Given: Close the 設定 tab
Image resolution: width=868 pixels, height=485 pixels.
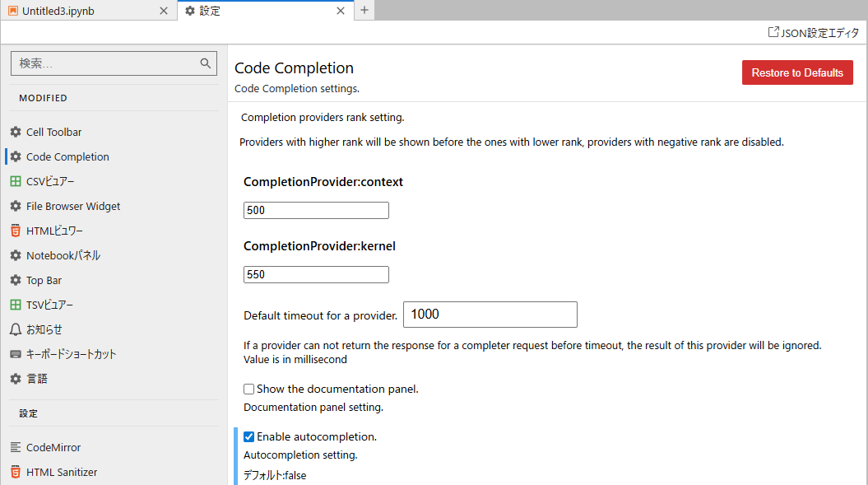Looking at the screenshot, I should click(341, 11).
